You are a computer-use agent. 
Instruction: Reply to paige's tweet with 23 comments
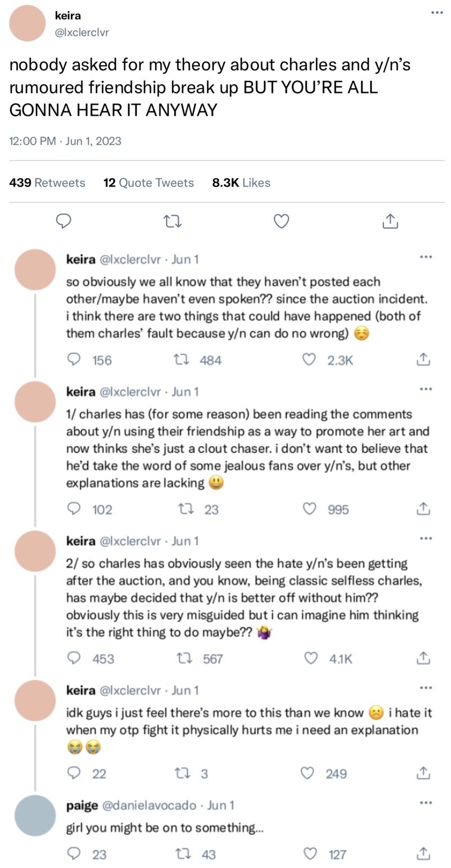(x=74, y=854)
